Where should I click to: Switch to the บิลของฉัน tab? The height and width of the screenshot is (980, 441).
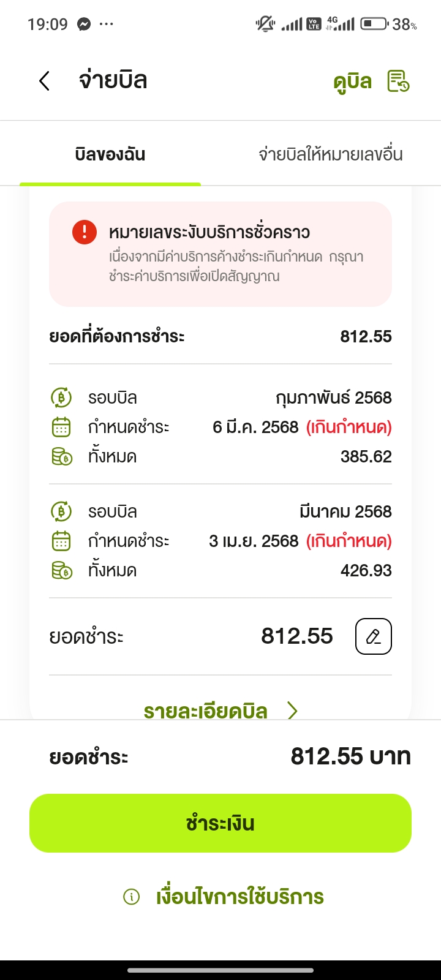(x=110, y=154)
